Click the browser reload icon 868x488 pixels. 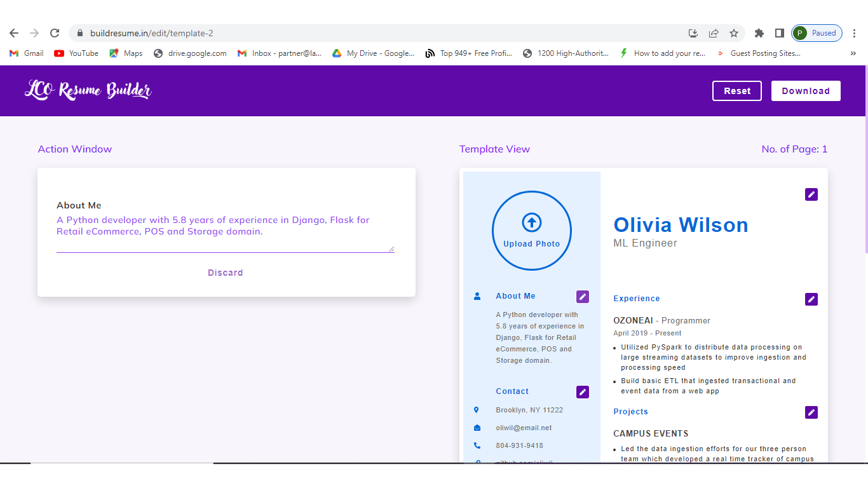(x=55, y=33)
